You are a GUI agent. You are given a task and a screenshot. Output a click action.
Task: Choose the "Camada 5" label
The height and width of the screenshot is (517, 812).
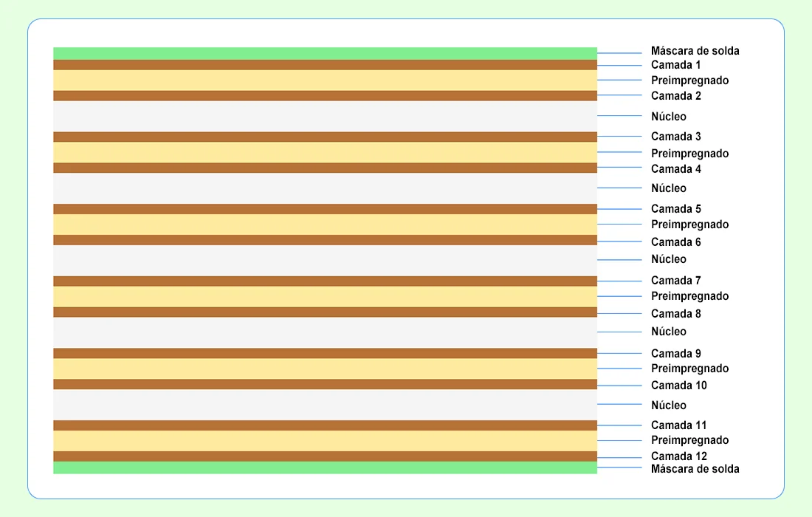675,209
